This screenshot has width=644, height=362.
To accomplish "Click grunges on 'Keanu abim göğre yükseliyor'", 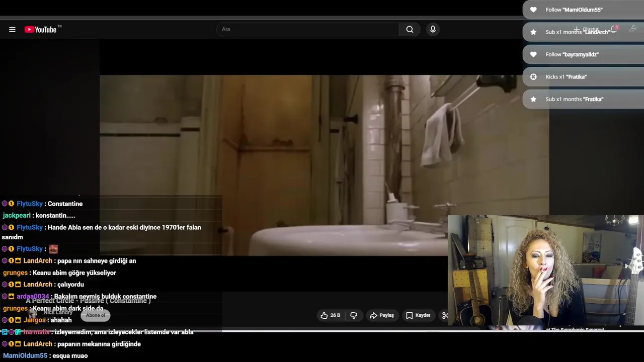I will [x=15, y=273].
